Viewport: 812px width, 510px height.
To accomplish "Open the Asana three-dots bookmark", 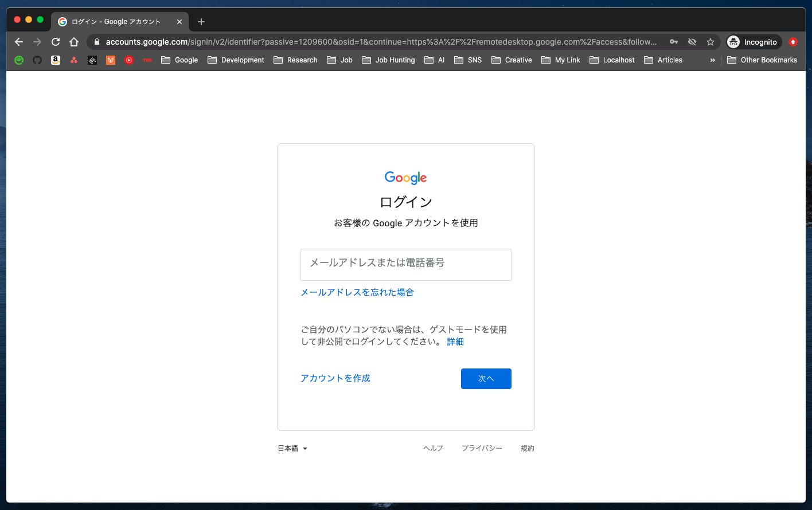I will pos(74,60).
